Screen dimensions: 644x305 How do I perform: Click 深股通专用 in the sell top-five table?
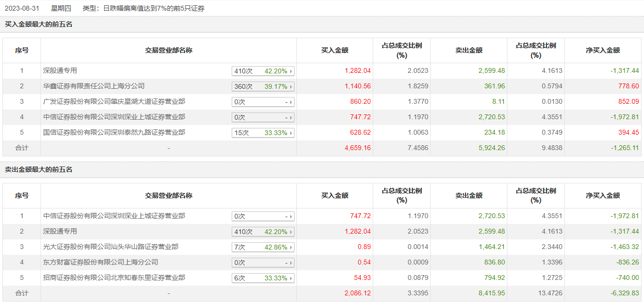[x=60, y=232]
